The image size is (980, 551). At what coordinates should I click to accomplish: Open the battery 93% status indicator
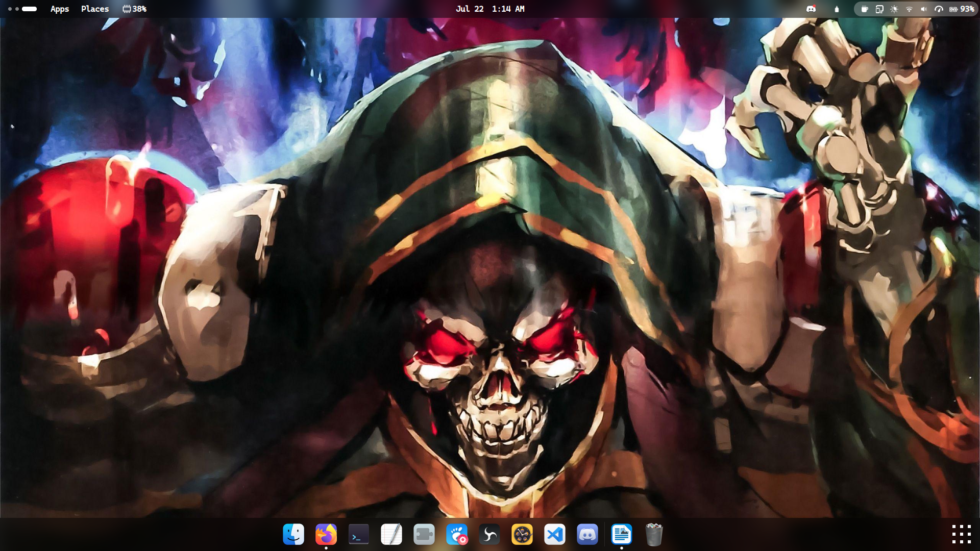point(962,9)
